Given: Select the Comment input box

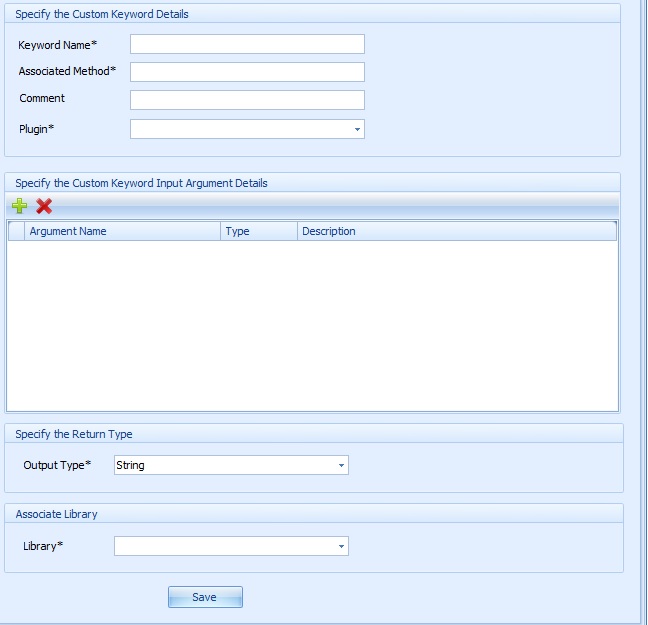Looking at the screenshot, I should tap(247, 100).
